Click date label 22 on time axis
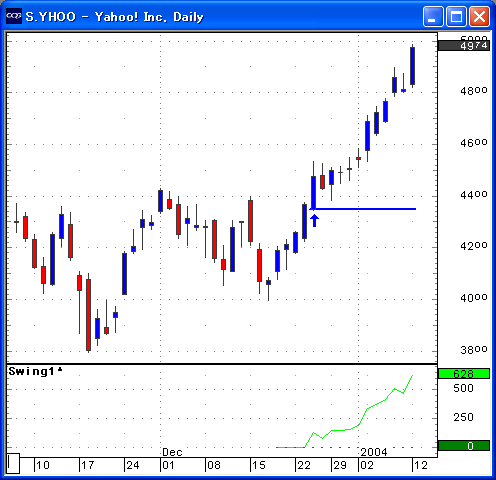The height and width of the screenshot is (480, 496). (304, 465)
